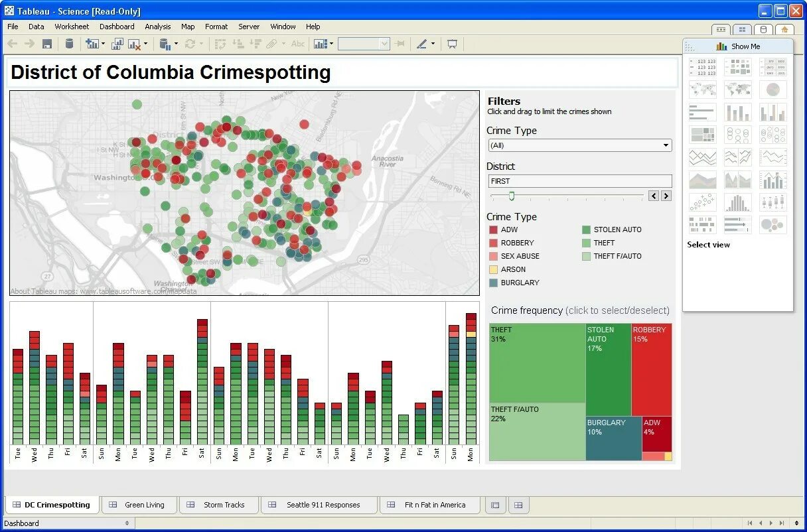Click the Sort Ascending toolbar icon
Image resolution: width=807 pixels, height=532 pixels.
pos(238,44)
